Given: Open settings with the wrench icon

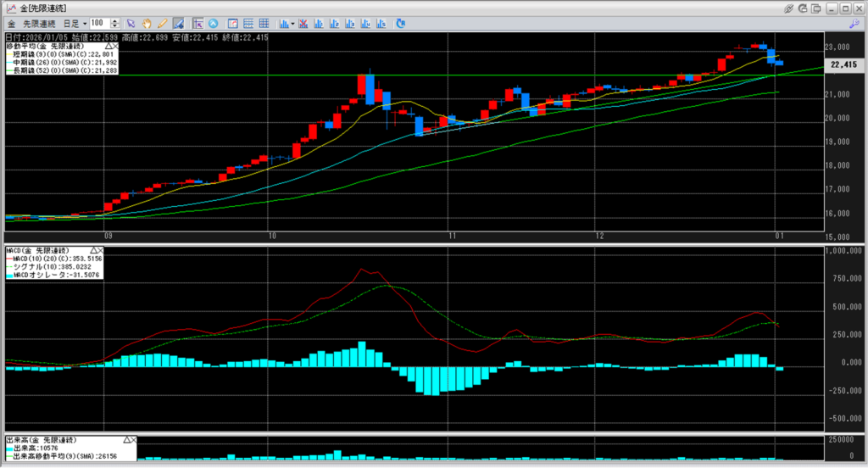Looking at the screenshot, I should pyautogui.click(x=854, y=23).
